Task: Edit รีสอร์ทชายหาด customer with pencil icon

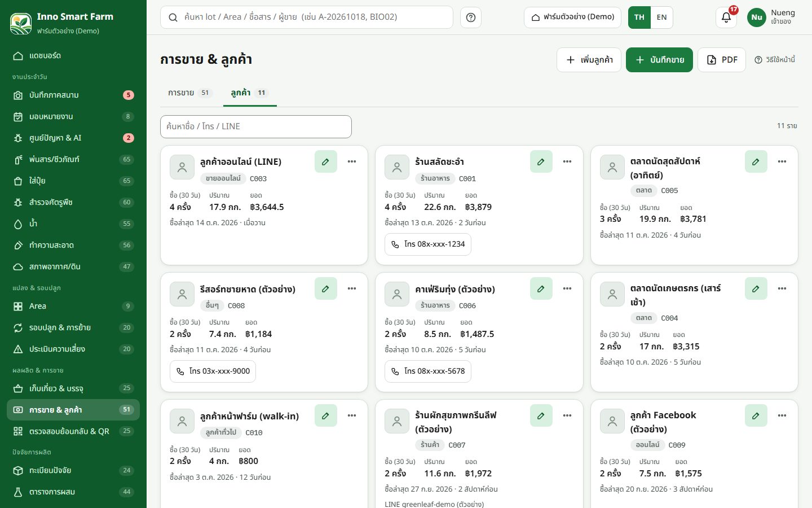Action: click(x=326, y=288)
